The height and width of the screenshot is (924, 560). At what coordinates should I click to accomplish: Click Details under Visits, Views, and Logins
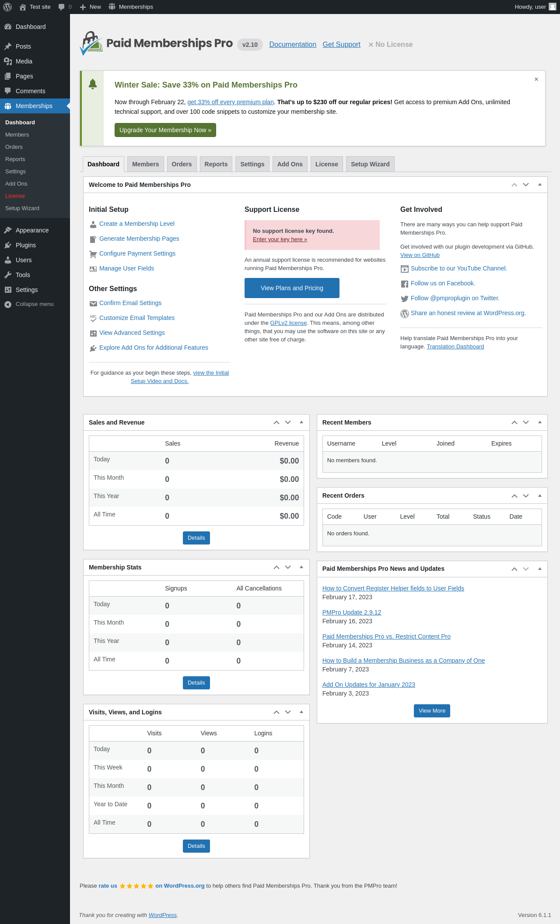(x=196, y=846)
